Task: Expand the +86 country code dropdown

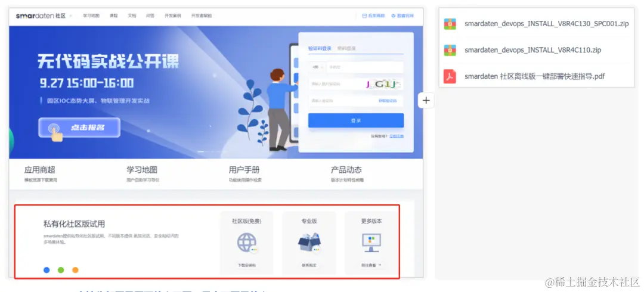Action: pos(317,67)
